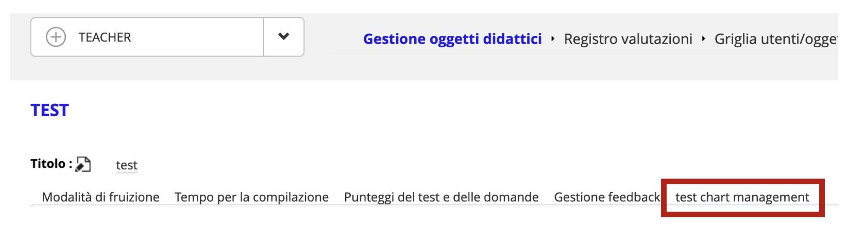Screen dimensions: 868x225
Task: Click the TEACHER label in the selector
Action: coord(105,37)
